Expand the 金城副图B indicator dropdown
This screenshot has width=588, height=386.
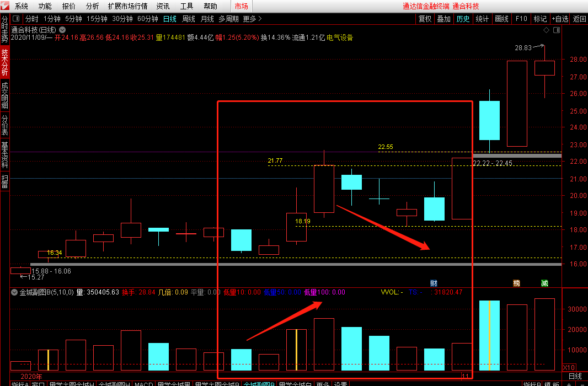click(x=14, y=292)
